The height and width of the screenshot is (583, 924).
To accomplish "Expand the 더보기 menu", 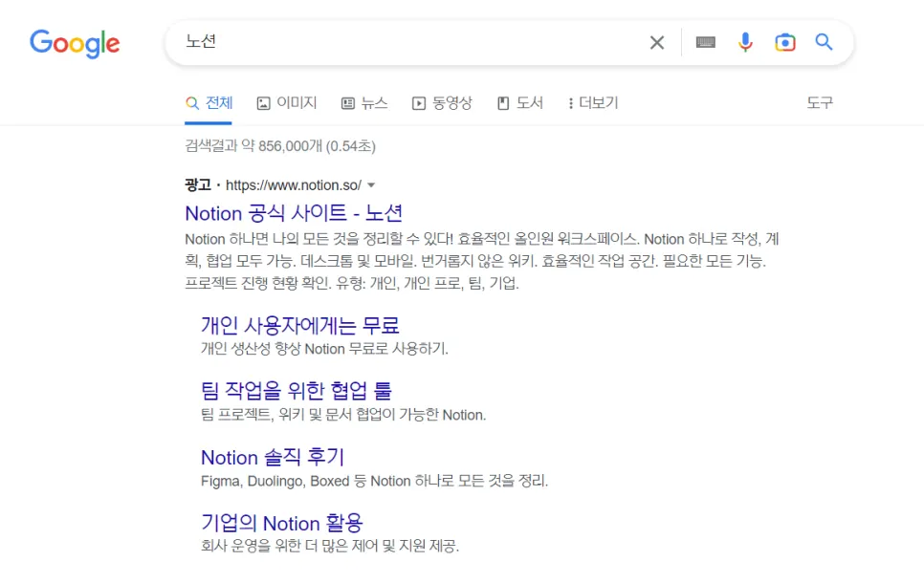I will tap(593, 103).
